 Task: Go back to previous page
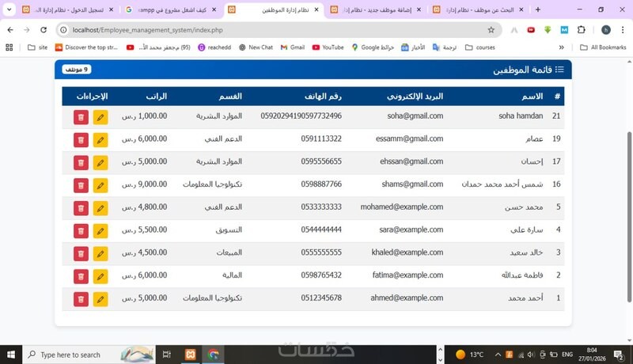click(x=10, y=30)
